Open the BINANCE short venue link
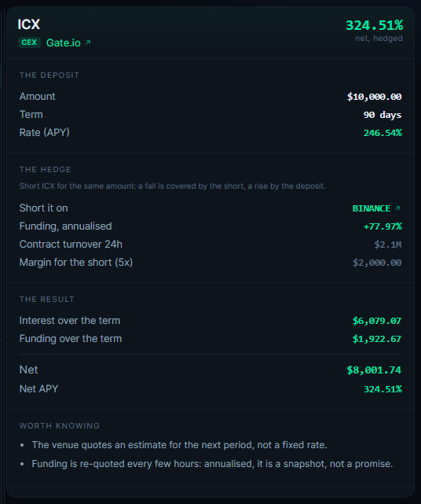The image size is (421, 504). point(372,208)
